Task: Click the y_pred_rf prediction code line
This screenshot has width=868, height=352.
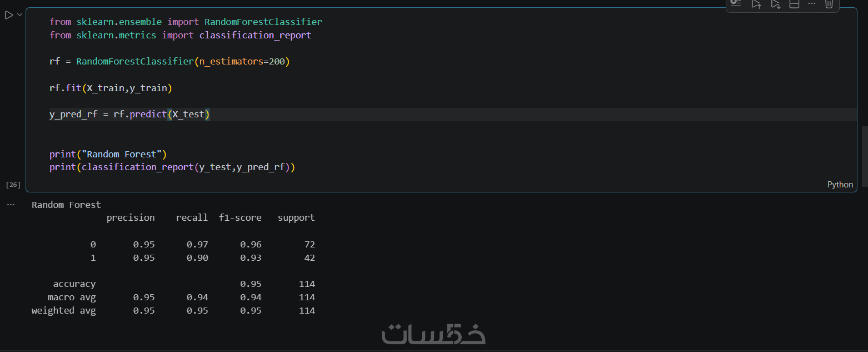Action: 129,115
